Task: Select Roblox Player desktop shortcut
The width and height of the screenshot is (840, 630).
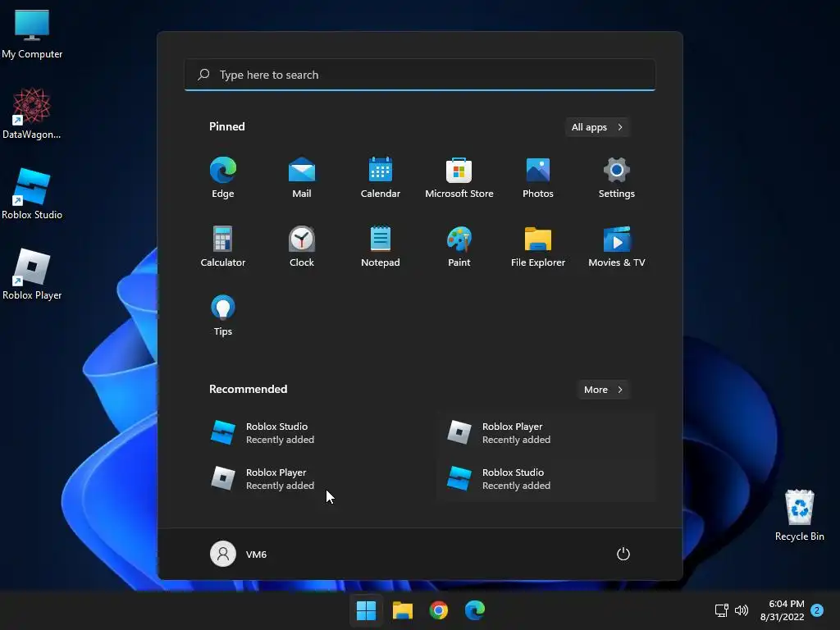Action: pyautogui.click(x=32, y=274)
